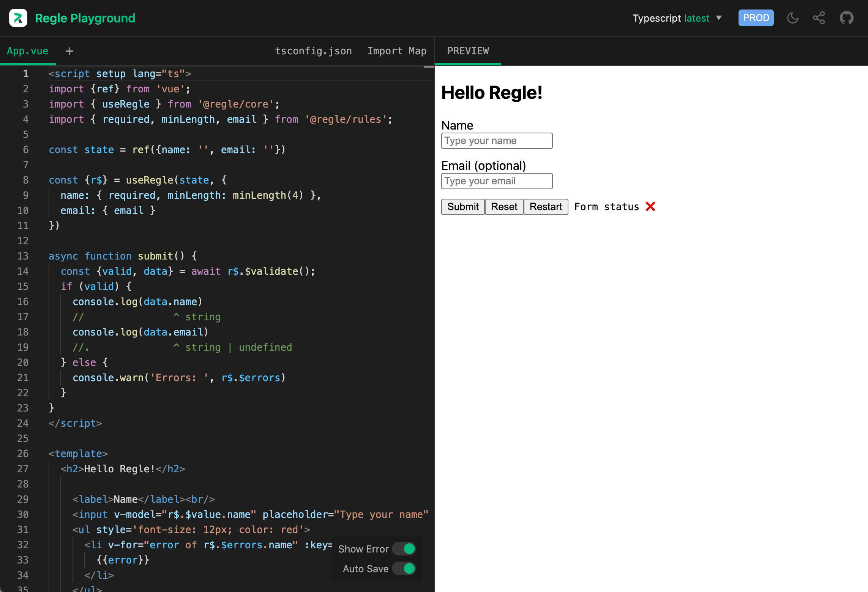868x592 pixels.
Task: Click the '</script>' closing tag
Action: click(75, 423)
